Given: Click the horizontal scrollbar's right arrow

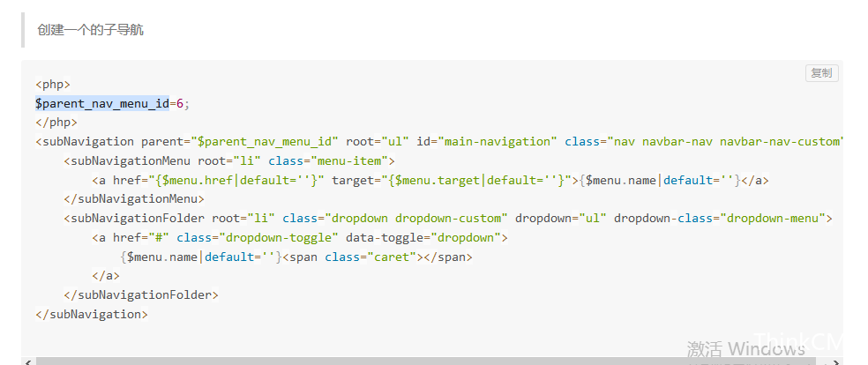Looking at the screenshot, I should click(836, 362).
